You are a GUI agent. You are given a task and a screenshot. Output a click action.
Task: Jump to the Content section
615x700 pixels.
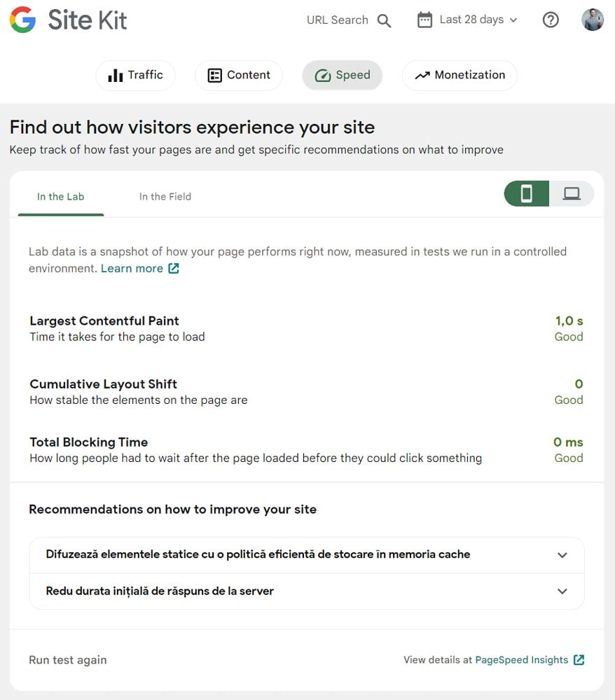(x=238, y=75)
